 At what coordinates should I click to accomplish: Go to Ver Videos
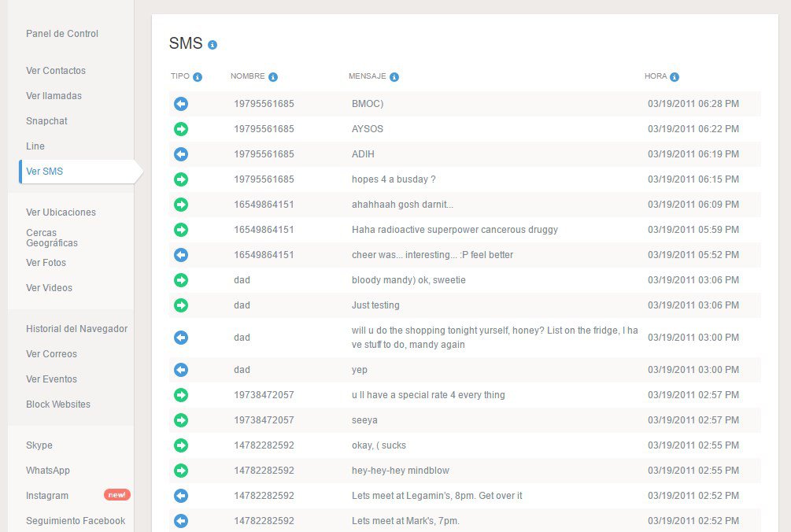tap(49, 288)
